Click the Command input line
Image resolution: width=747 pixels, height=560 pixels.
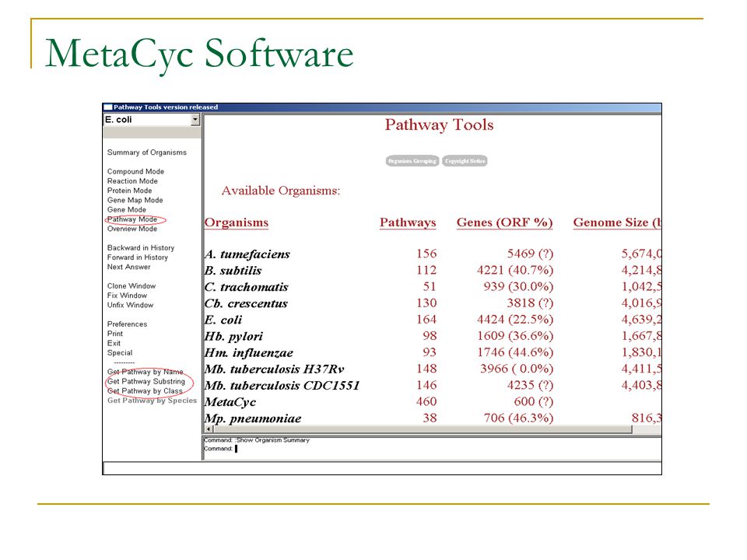pyautogui.click(x=432, y=449)
